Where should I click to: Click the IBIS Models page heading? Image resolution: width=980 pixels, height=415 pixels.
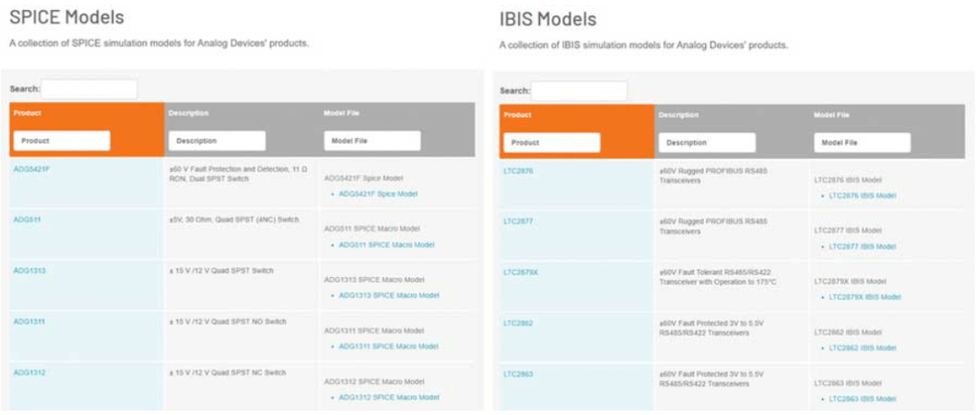click(x=547, y=19)
